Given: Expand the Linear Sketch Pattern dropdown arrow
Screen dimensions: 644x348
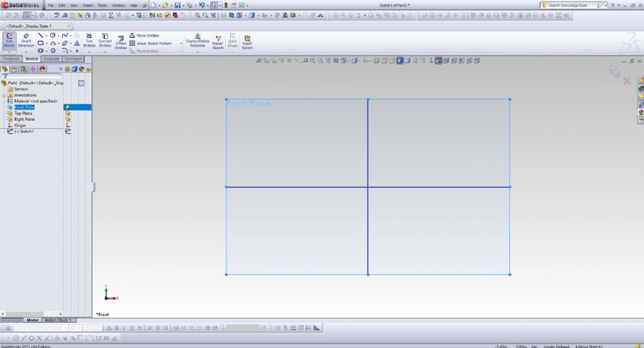Looking at the screenshot, I should coord(181,43).
